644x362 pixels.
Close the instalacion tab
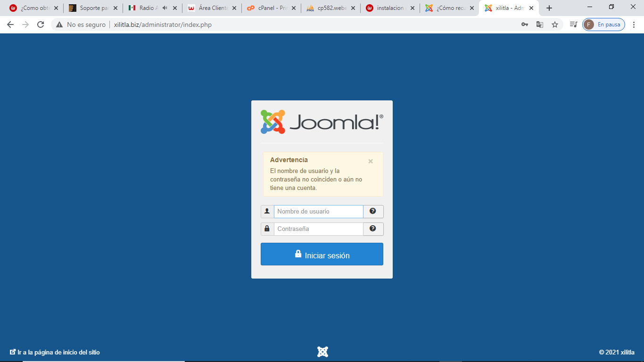413,8
